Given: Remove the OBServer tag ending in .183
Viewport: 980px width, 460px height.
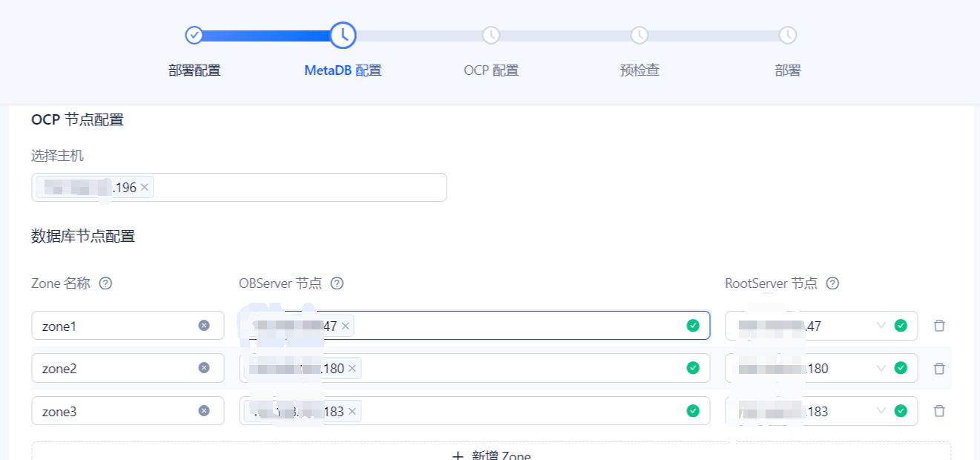Looking at the screenshot, I should (x=352, y=411).
